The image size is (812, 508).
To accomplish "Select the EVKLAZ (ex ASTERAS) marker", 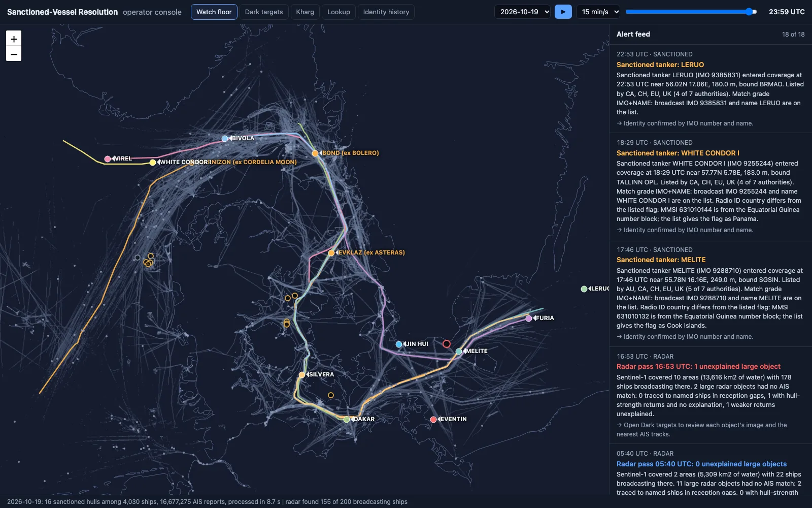I will pyautogui.click(x=331, y=253).
